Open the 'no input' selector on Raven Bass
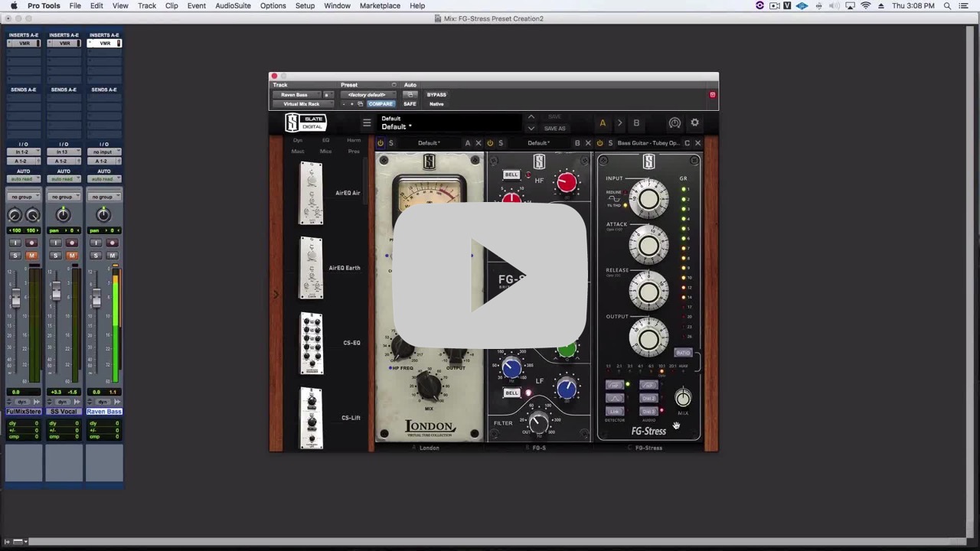This screenshot has height=551, width=980. (x=104, y=152)
